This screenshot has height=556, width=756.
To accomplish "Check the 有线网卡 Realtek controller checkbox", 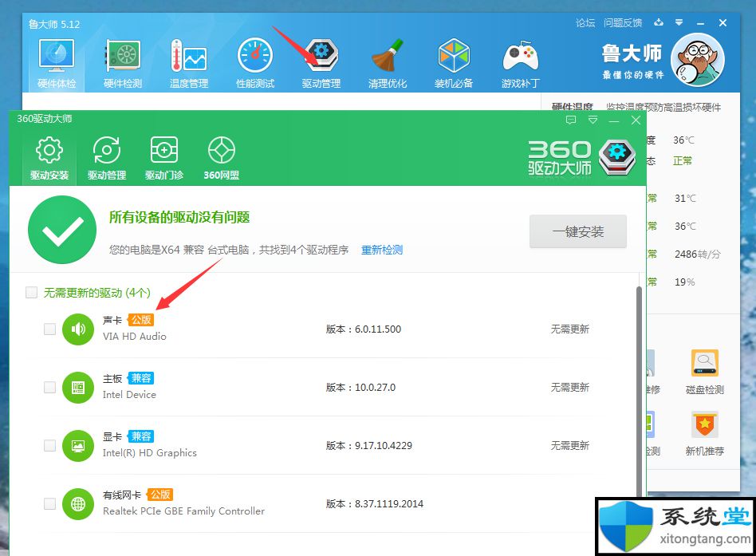I will click(x=49, y=504).
